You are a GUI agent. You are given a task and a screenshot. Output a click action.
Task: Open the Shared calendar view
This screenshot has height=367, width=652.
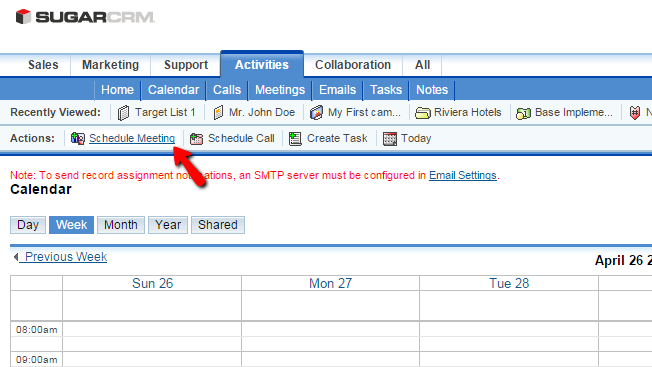coord(218,225)
